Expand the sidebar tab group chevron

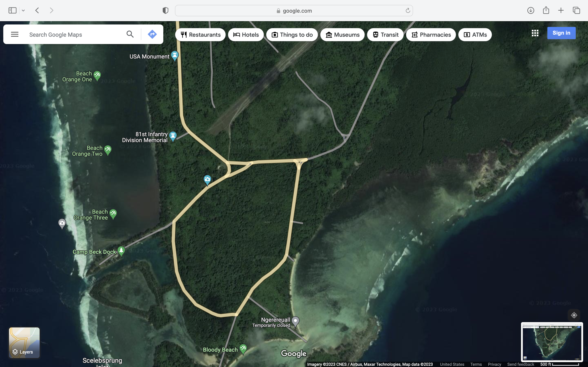(x=23, y=10)
